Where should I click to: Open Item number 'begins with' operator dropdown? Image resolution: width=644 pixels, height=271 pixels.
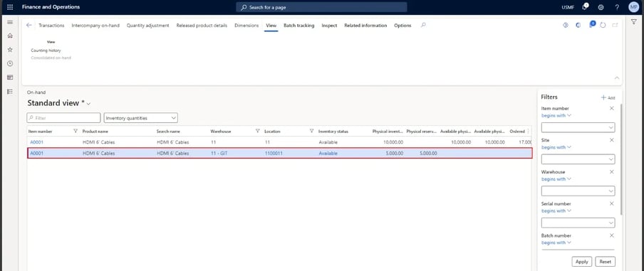coord(556,116)
